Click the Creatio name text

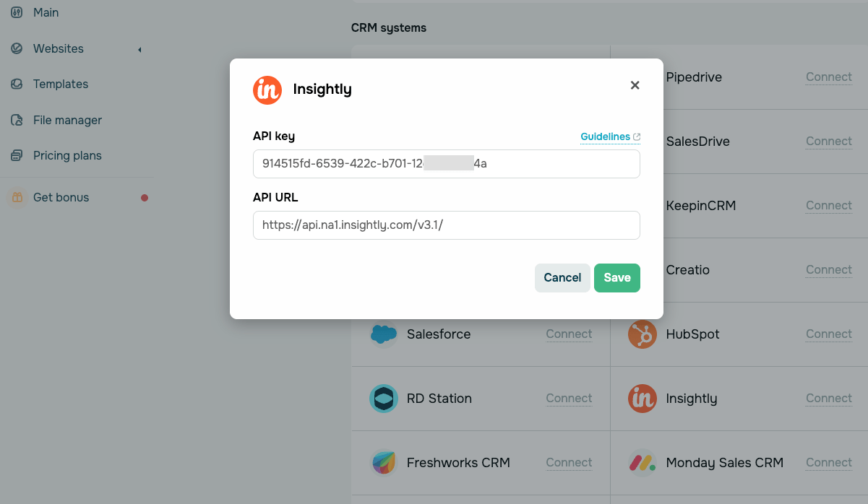tap(687, 270)
